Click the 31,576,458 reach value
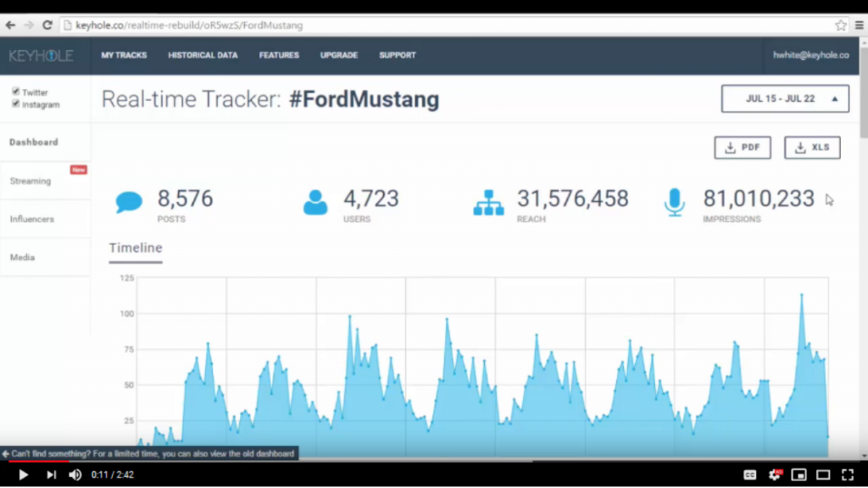868x488 pixels. (572, 198)
